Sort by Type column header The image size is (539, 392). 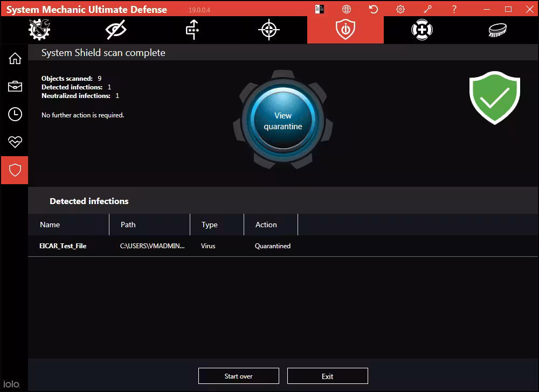pyautogui.click(x=217, y=225)
